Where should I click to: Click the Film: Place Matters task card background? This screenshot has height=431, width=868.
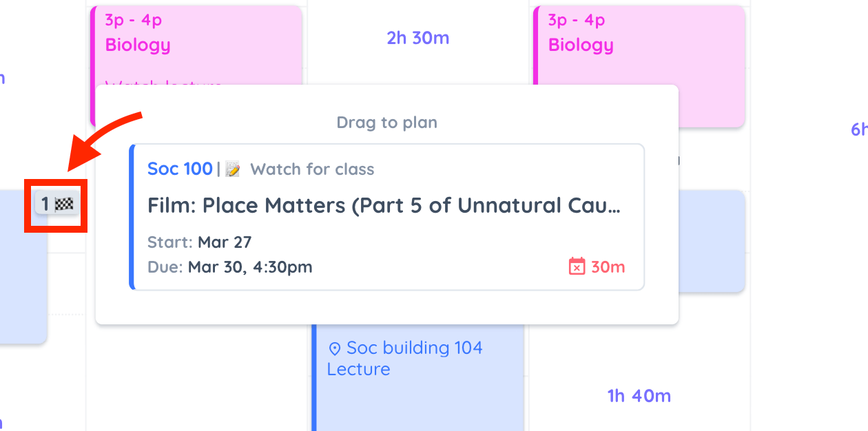[x=387, y=217]
